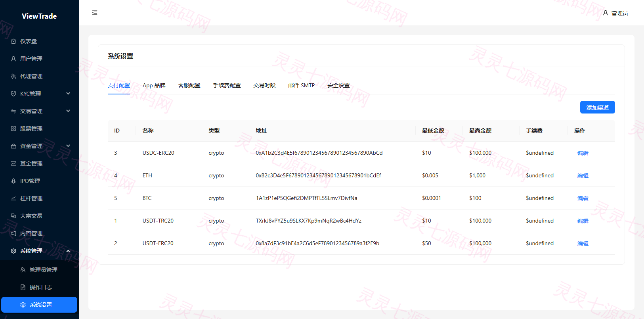
Task: Edit the BTC channel row
Action: [x=583, y=198]
